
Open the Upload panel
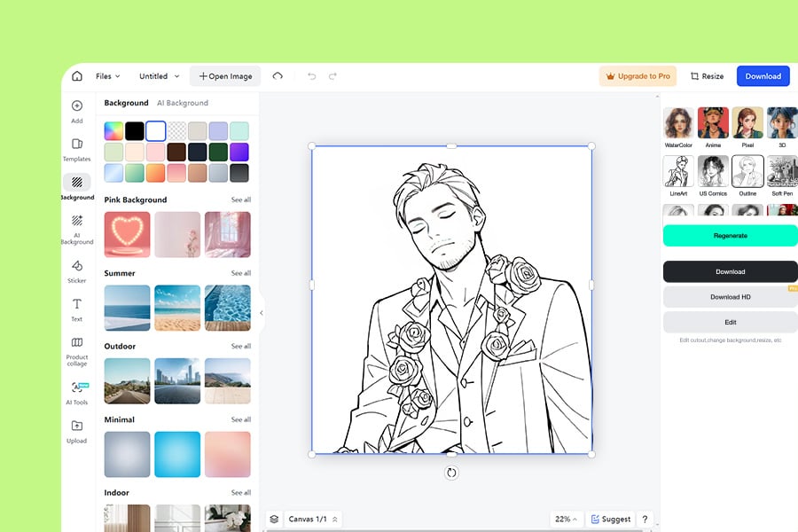click(77, 432)
